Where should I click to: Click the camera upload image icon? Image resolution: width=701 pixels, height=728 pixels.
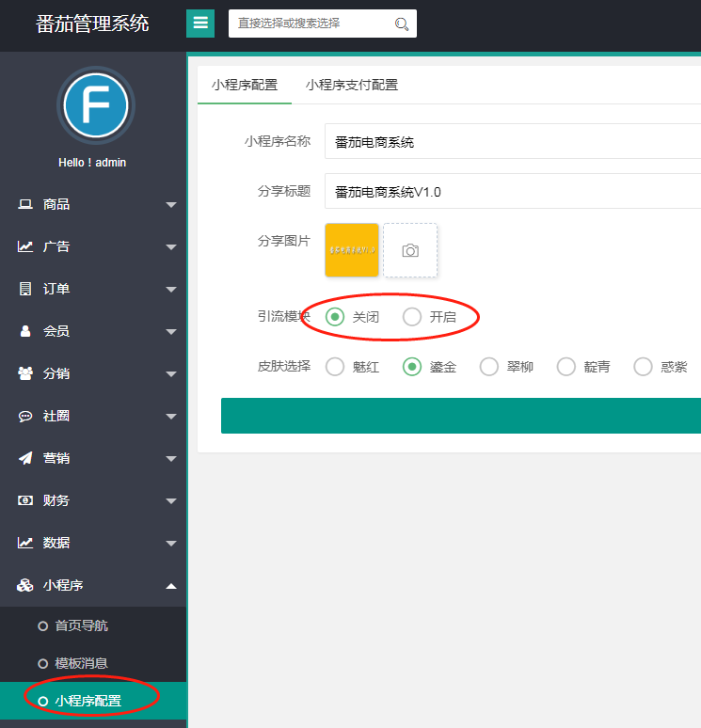coord(410,250)
